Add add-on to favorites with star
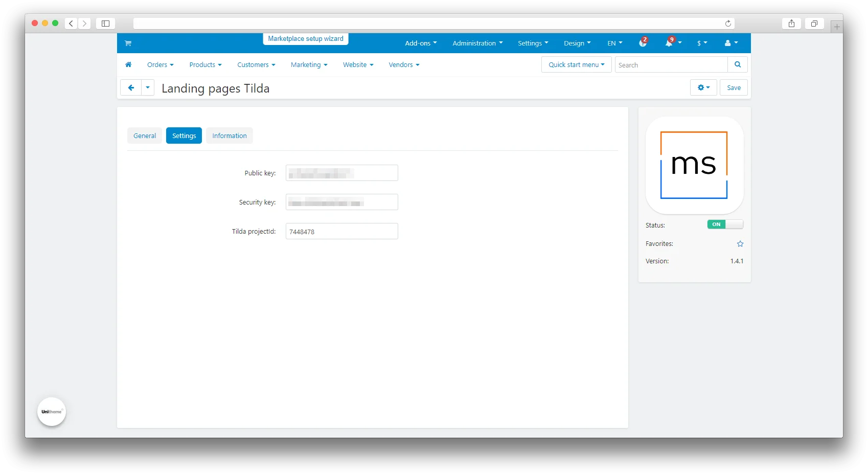Viewport: 868px width, 474px height. click(740, 244)
